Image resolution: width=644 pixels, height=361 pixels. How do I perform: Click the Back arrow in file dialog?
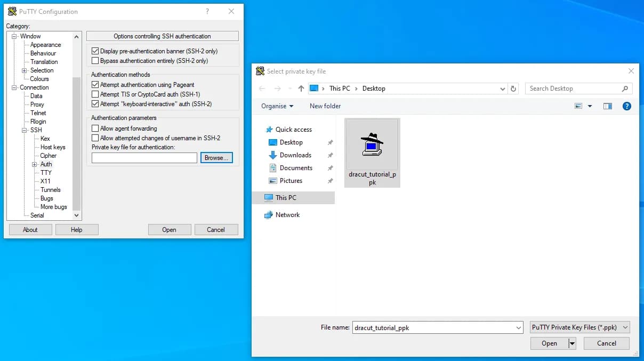(x=261, y=89)
